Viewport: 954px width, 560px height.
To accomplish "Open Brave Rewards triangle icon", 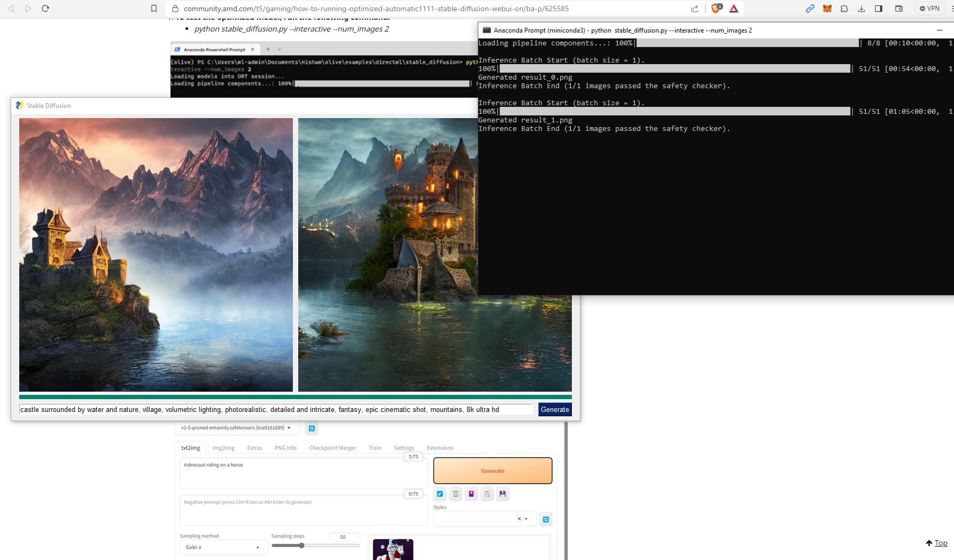I will (x=734, y=9).
